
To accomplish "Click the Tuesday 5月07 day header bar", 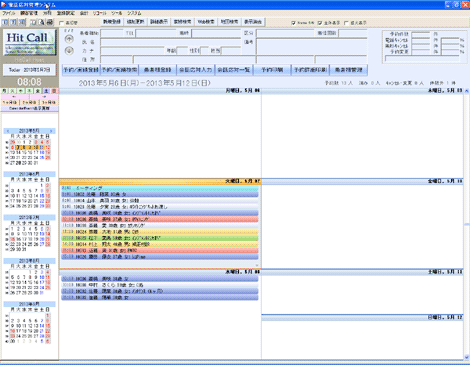I will (160, 181).
